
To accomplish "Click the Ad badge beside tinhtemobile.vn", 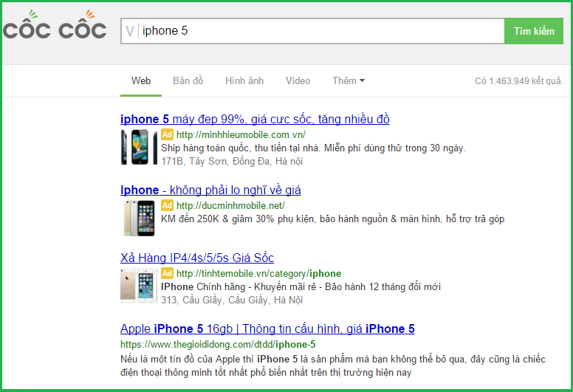I will [168, 274].
